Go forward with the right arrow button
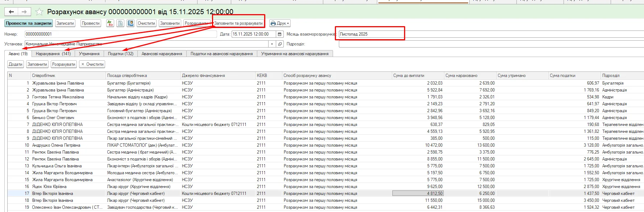 coord(24,12)
